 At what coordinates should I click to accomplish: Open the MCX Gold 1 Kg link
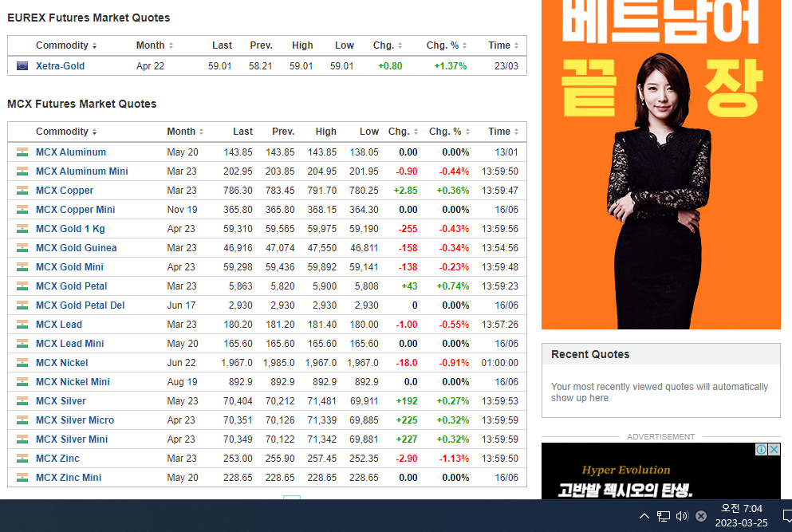coord(70,229)
